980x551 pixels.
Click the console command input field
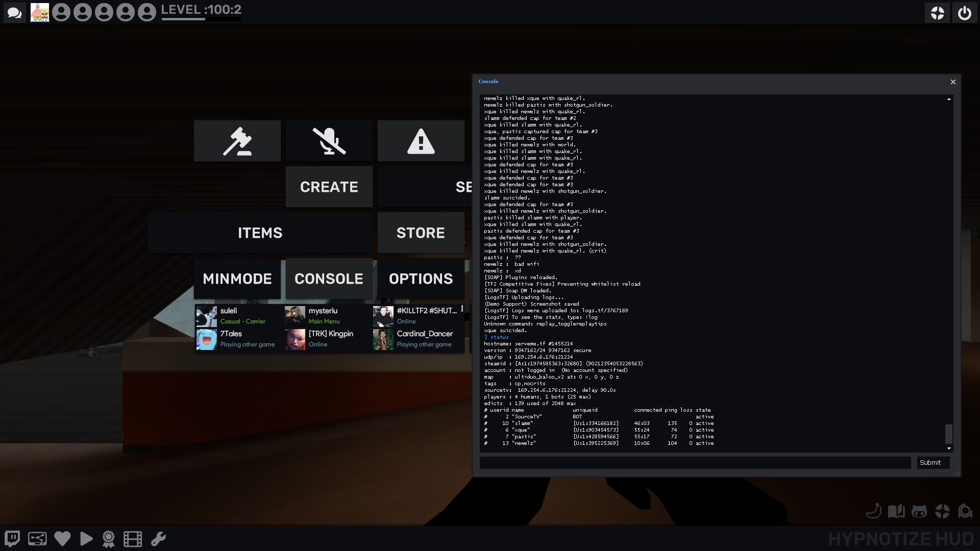click(x=695, y=463)
